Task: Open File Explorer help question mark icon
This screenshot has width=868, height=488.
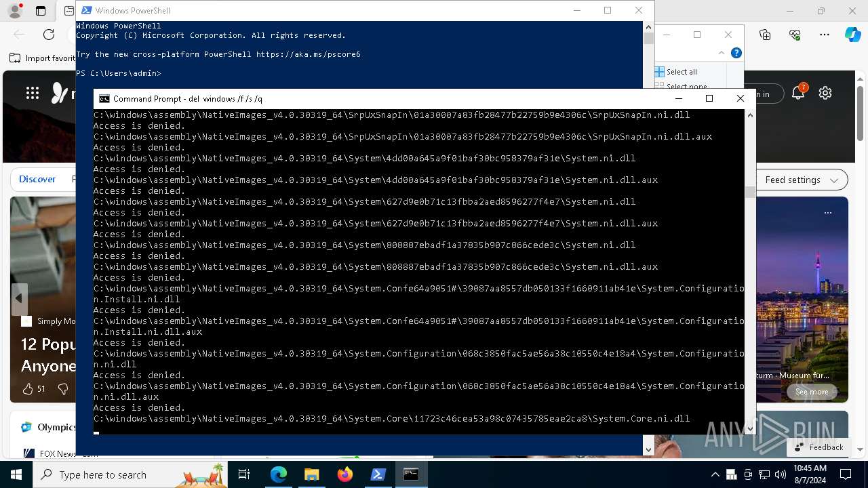Action: point(736,53)
